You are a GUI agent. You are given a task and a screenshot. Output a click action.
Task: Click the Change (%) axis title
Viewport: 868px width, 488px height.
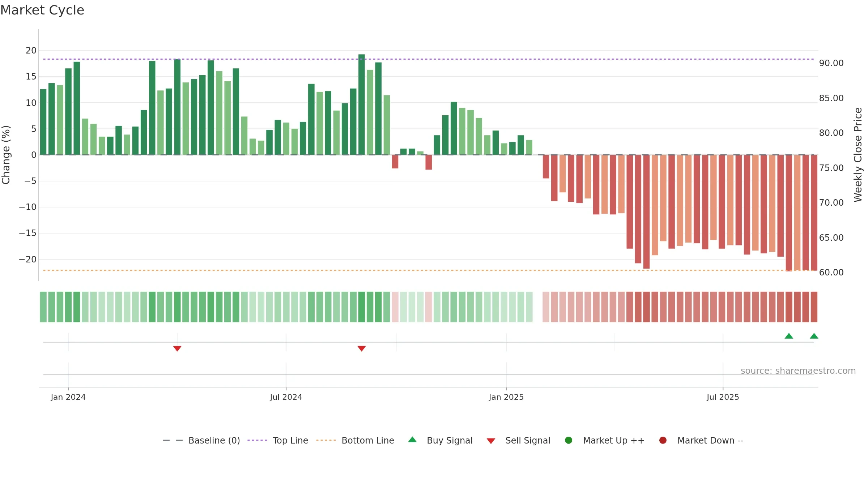pos(6,155)
